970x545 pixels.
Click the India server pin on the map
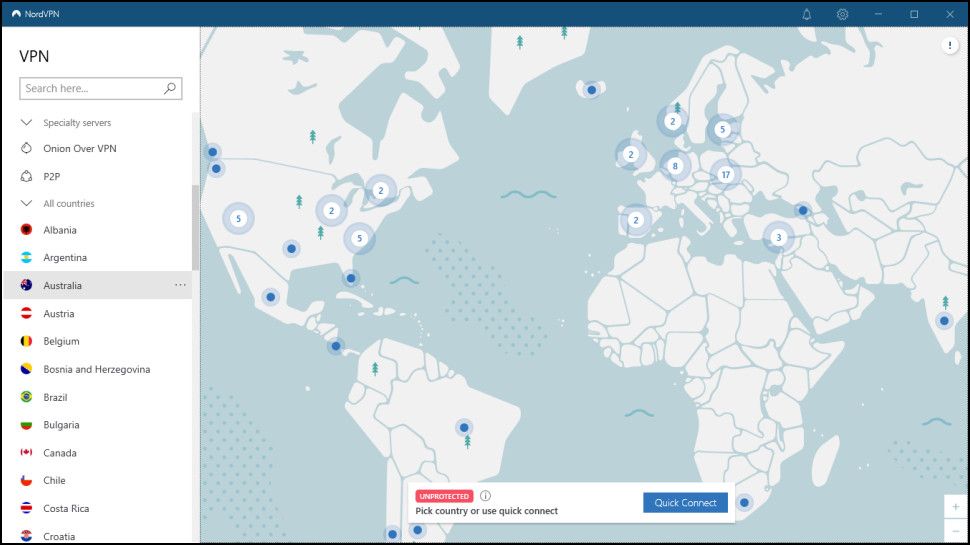(944, 320)
